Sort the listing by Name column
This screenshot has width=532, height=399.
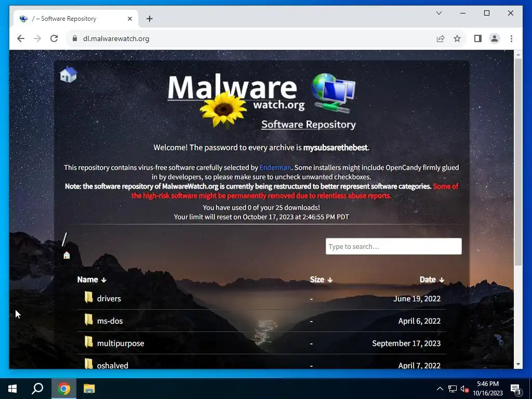(x=91, y=280)
